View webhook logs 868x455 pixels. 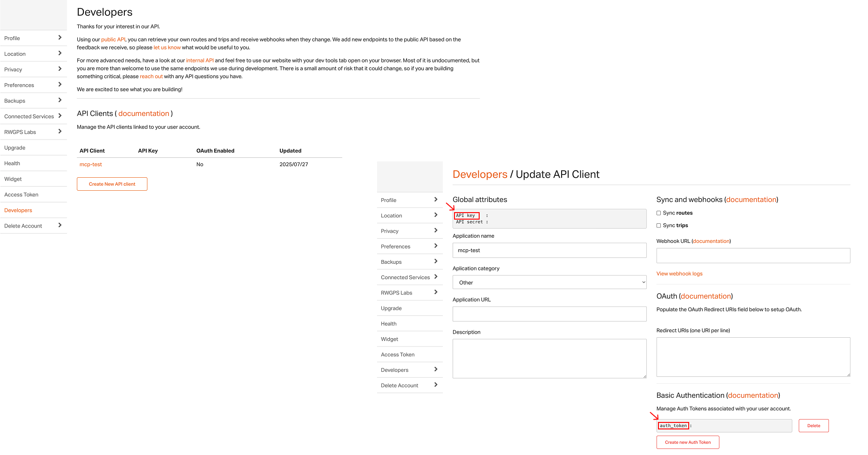[x=679, y=274]
